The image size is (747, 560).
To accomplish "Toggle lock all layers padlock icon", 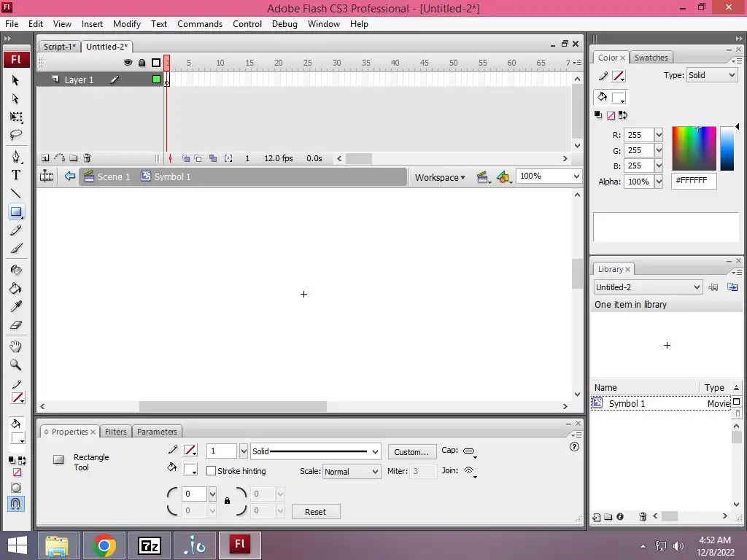I will tap(142, 63).
